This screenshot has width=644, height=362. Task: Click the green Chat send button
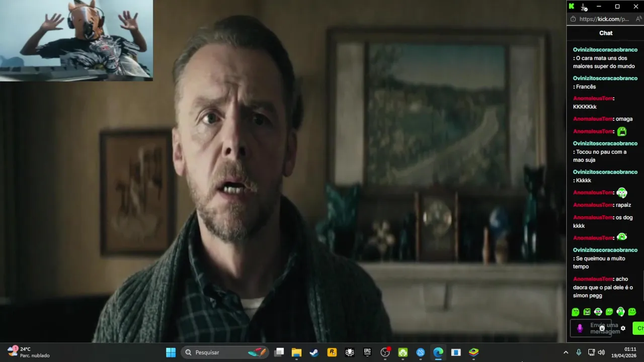pos(638,328)
